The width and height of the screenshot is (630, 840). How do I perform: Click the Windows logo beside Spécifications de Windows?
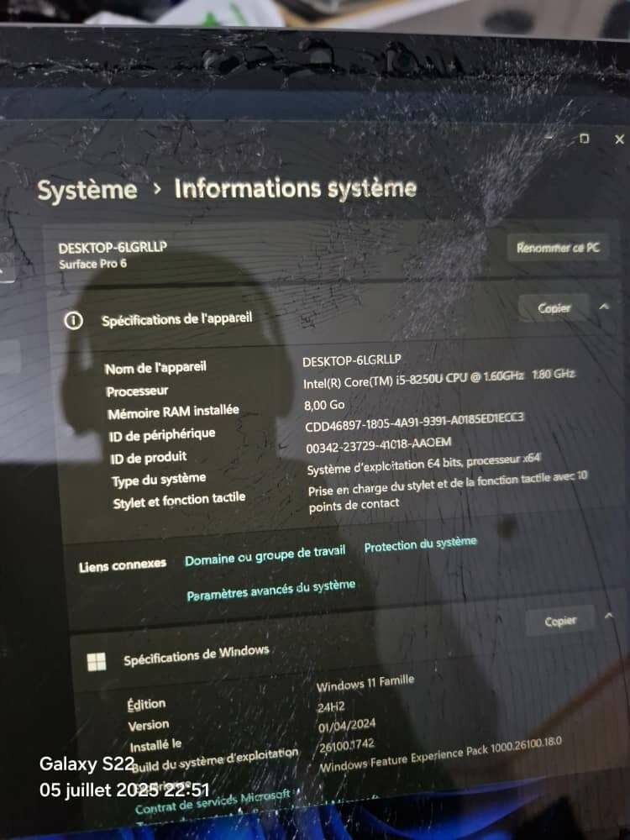point(97,662)
